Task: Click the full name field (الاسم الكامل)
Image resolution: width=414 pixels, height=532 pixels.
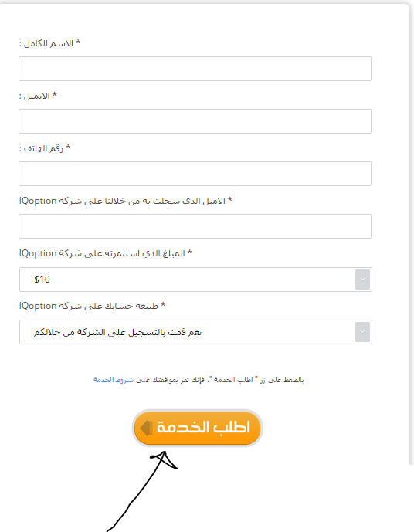Action: click(x=195, y=69)
